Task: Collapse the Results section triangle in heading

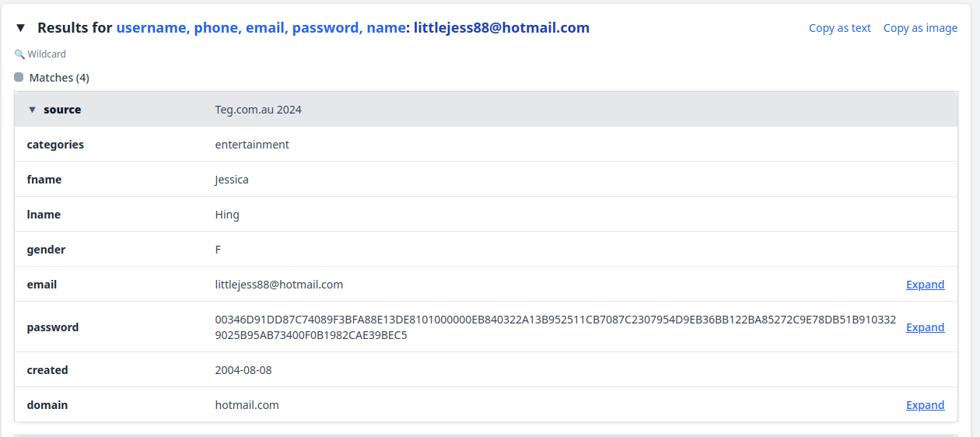Action: coord(21,28)
